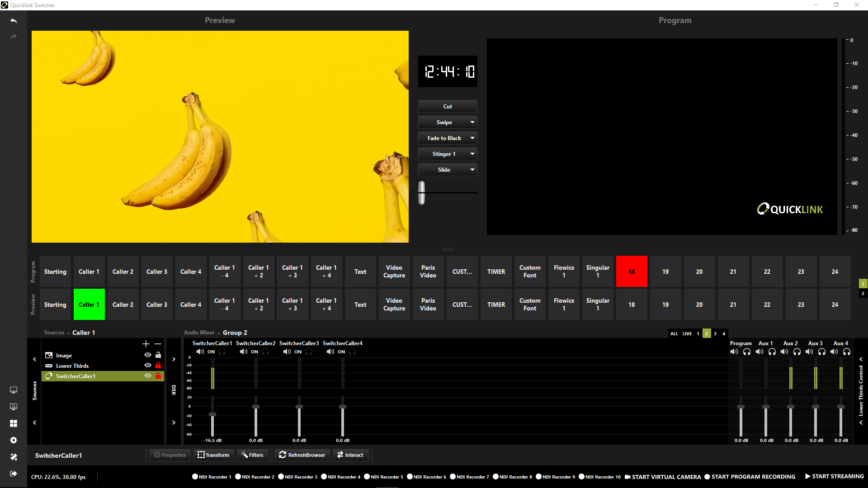The image size is (868, 488).
Task: Open Fade to Black dropdown arrow
Action: [x=472, y=138]
